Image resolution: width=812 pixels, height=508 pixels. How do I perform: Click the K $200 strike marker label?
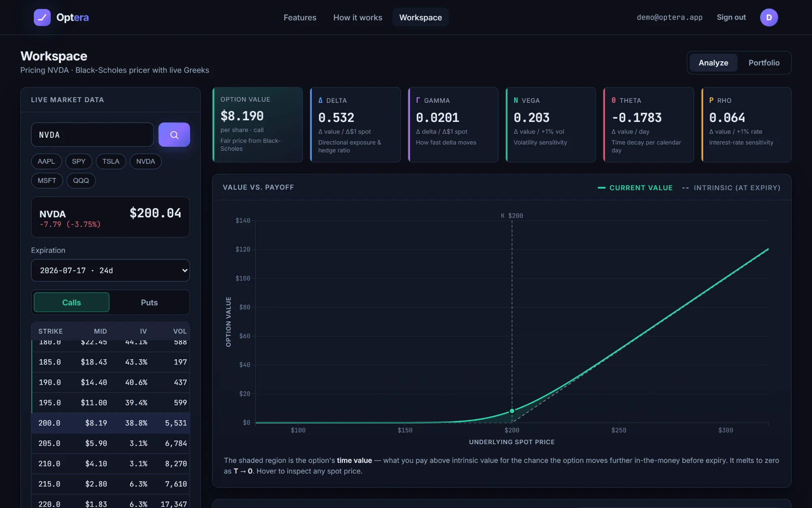click(x=512, y=216)
